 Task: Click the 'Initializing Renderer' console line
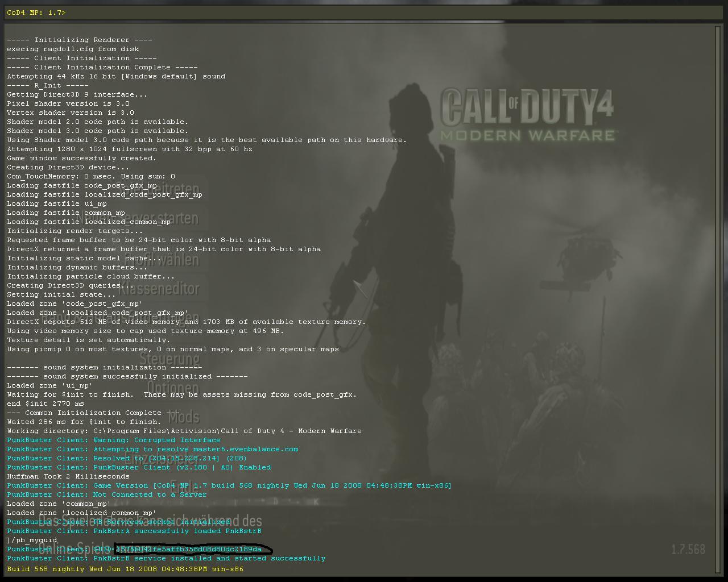click(x=80, y=40)
